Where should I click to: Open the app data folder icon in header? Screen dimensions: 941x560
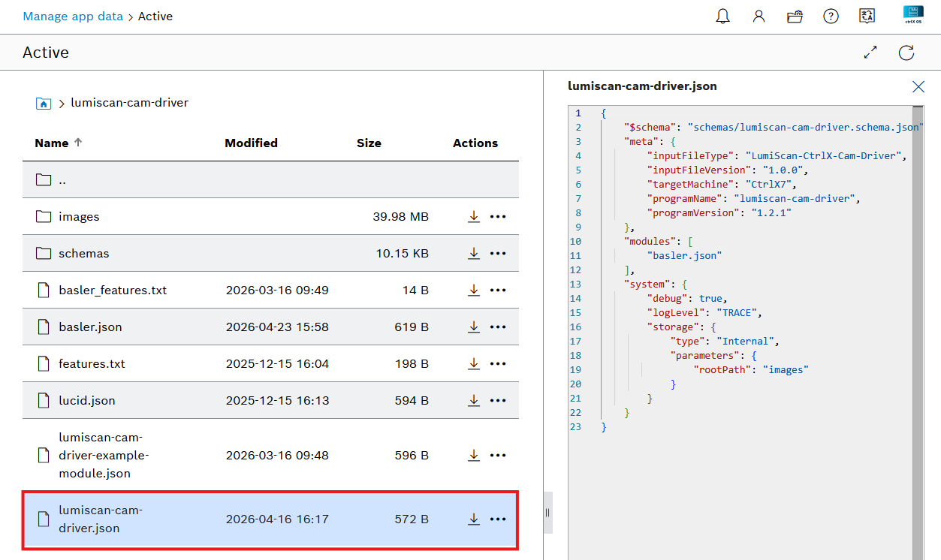pyautogui.click(x=795, y=17)
